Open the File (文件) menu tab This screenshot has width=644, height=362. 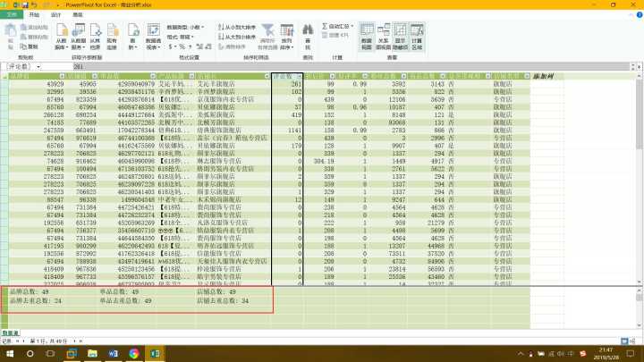[12, 15]
